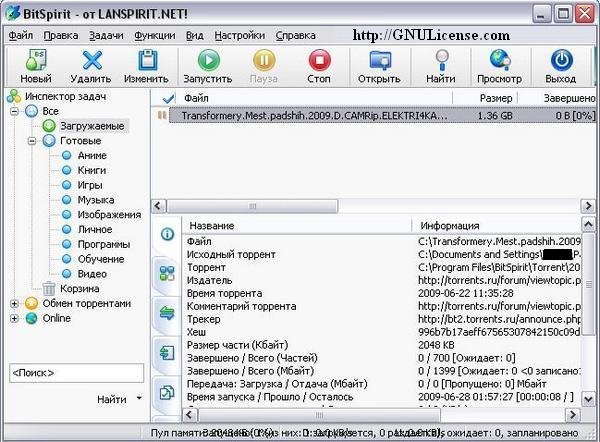The width and height of the screenshot is (600, 442).
Task: Select the Загружаемые category
Action: pos(92,126)
